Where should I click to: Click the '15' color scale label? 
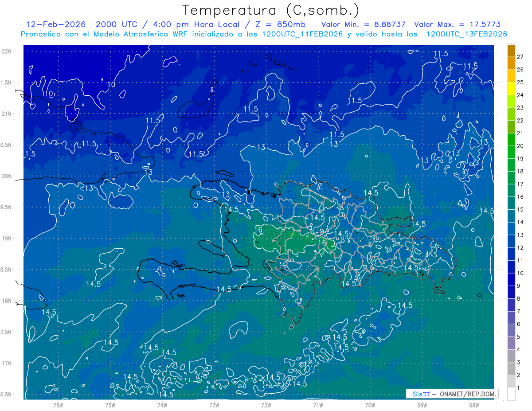coord(520,209)
